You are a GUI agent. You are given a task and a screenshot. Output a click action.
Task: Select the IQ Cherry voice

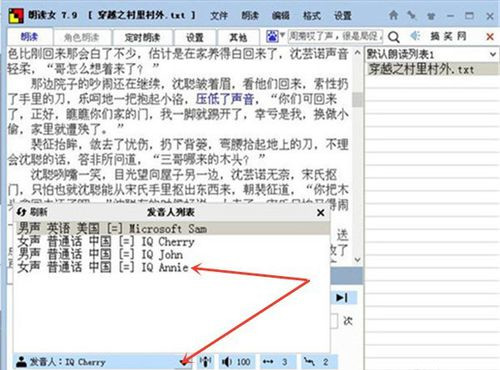point(173,241)
